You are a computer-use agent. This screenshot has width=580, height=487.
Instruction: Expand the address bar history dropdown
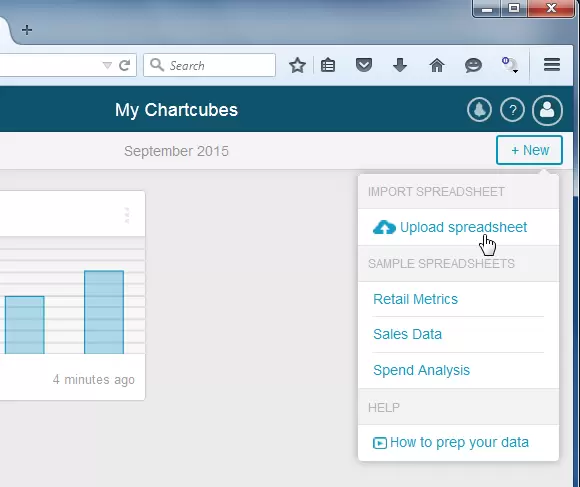107,65
